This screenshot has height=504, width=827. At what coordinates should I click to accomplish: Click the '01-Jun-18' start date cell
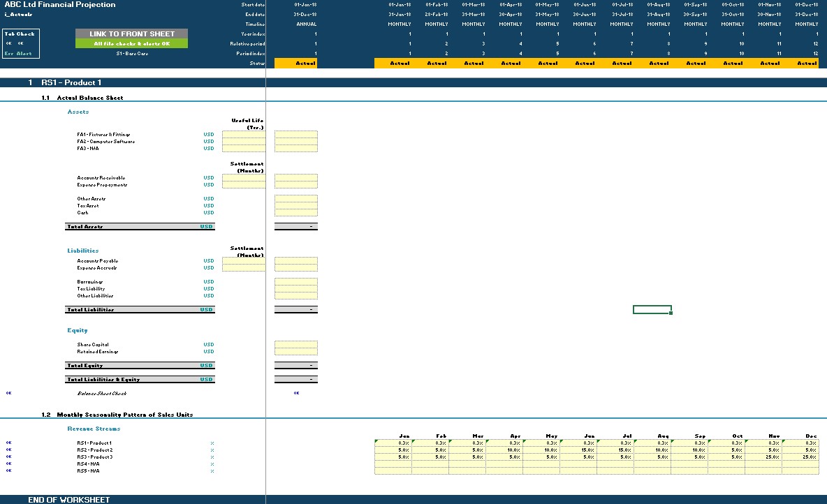[x=585, y=5]
